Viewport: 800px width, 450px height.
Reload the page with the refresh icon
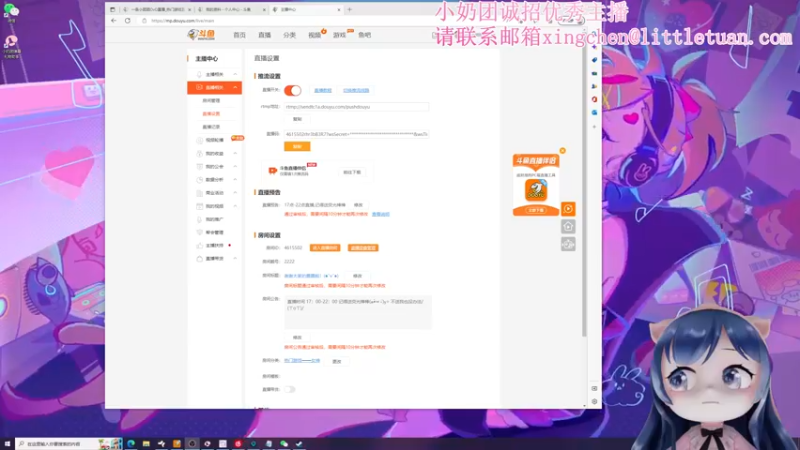pyautogui.click(x=128, y=21)
